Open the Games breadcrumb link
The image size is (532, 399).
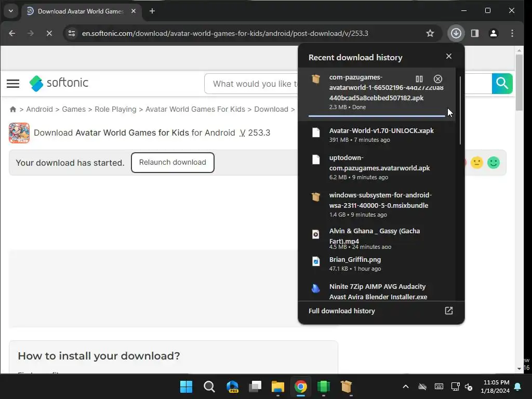(74, 109)
